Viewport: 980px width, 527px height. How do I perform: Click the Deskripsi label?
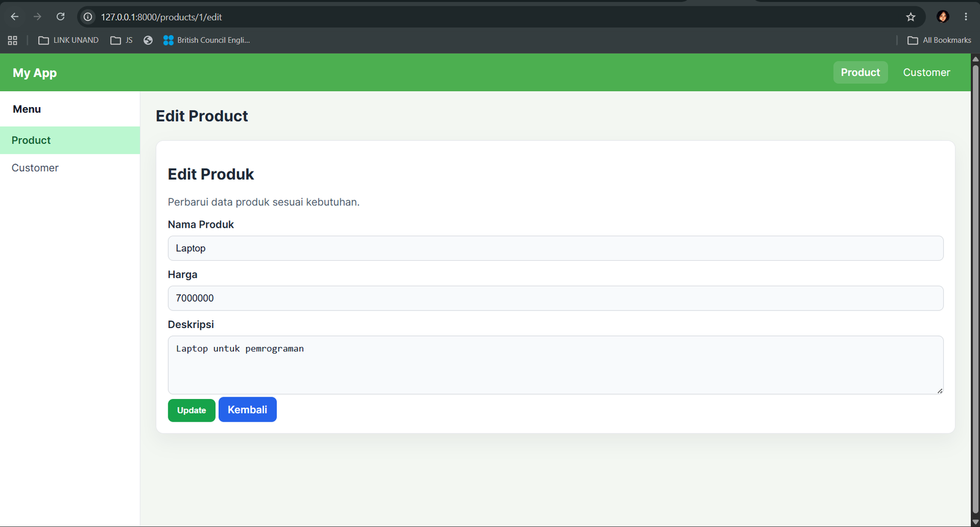click(191, 324)
